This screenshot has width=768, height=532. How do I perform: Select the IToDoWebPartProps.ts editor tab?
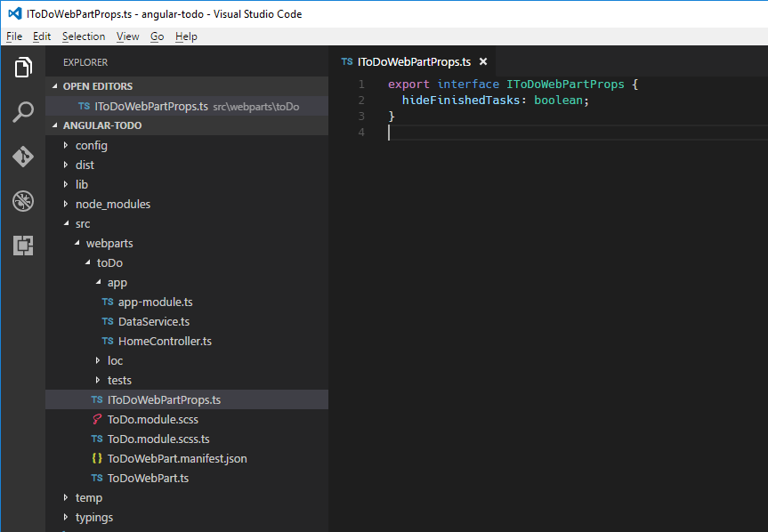414,61
